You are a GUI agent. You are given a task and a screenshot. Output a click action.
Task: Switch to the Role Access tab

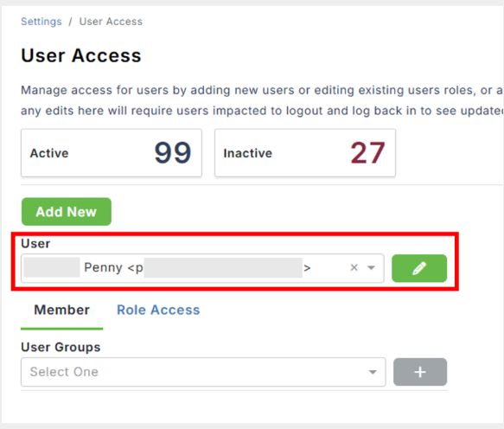point(158,310)
